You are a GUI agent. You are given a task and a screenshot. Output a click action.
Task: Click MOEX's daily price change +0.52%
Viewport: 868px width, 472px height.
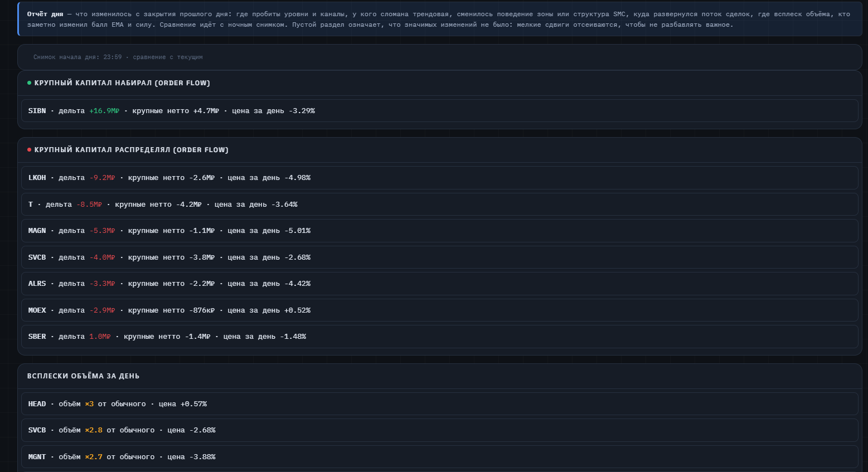(x=298, y=310)
